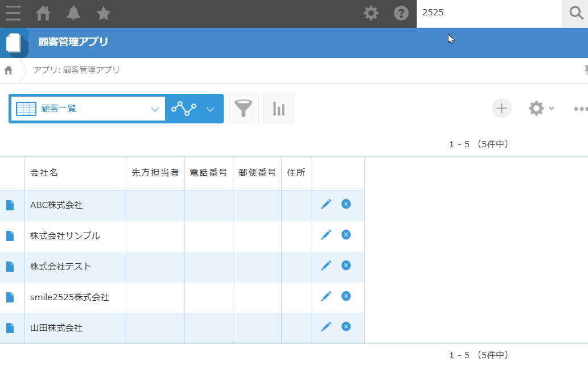
Task: Open the app settings gear dropdown
Action: (541, 109)
